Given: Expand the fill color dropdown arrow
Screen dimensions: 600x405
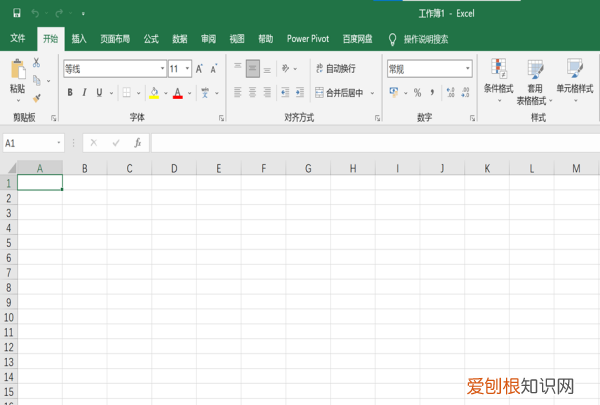Looking at the screenshot, I should click(166, 93).
